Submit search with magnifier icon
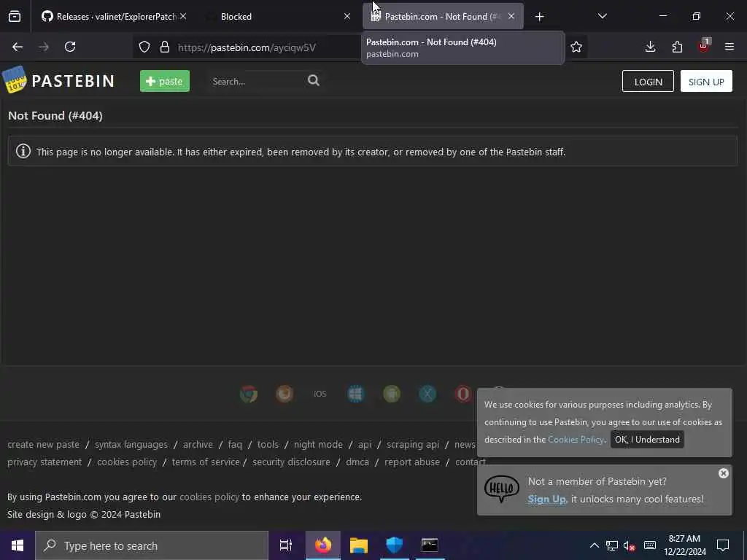Image resolution: width=747 pixels, height=560 pixels. pyautogui.click(x=314, y=80)
